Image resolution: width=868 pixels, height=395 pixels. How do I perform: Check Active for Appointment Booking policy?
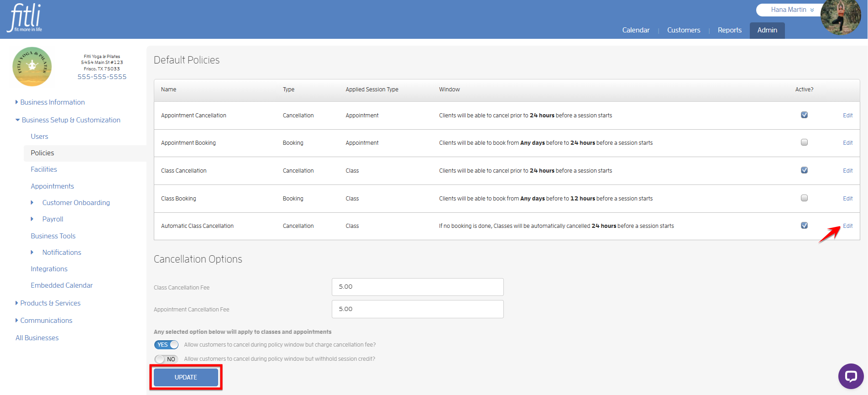tap(804, 142)
